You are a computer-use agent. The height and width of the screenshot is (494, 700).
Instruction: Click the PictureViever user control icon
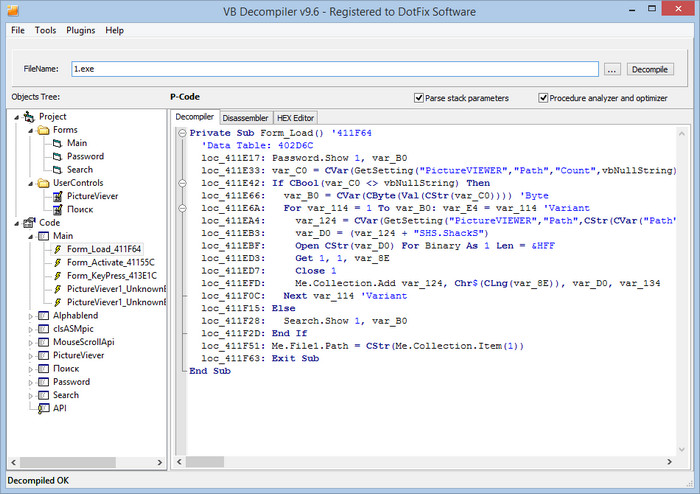point(58,196)
